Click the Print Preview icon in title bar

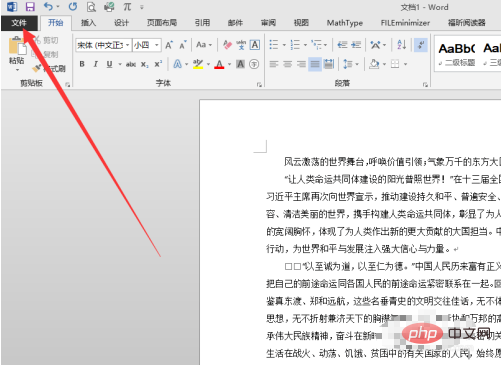pyautogui.click(x=91, y=7)
